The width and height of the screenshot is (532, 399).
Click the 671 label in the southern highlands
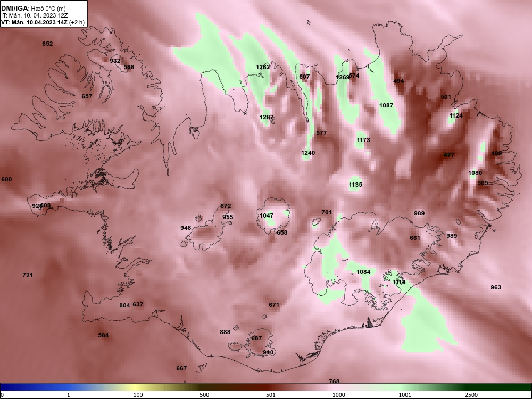point(274,305)
